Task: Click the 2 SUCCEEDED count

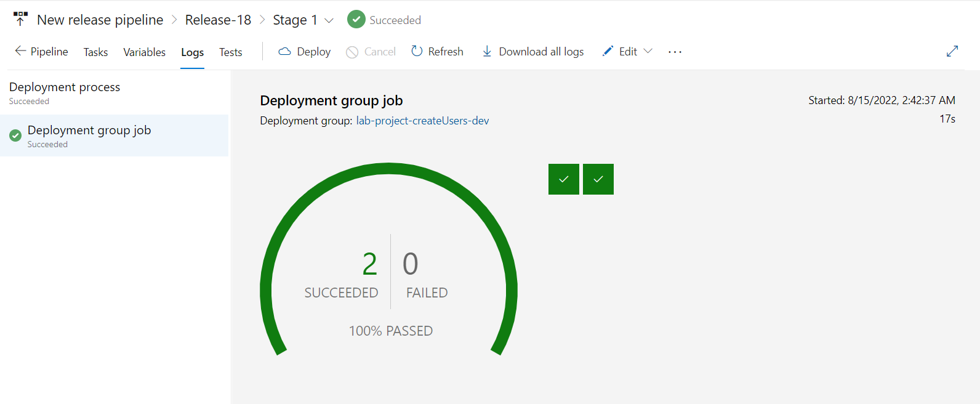Action: (x=342, y=275)
